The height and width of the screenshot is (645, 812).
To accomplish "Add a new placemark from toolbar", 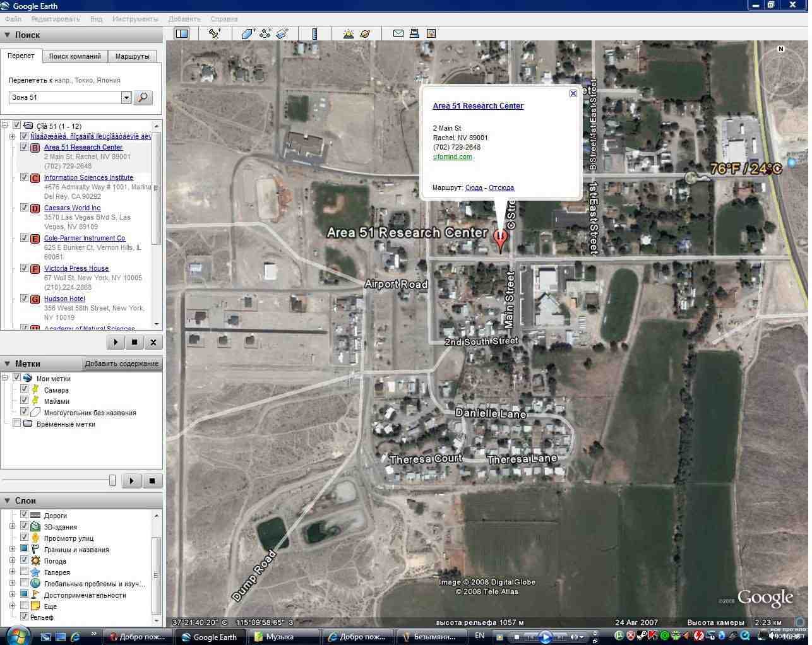I will tap(215, 33).
